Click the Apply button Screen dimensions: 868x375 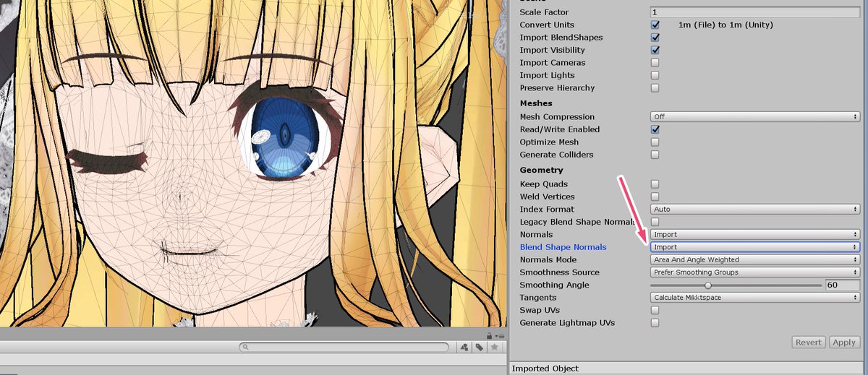(843, 342)
